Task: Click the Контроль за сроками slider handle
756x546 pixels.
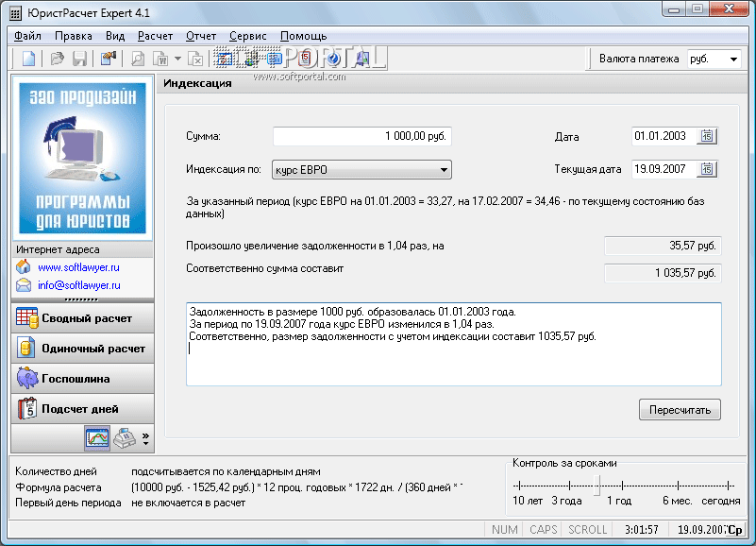Action: 596,486
